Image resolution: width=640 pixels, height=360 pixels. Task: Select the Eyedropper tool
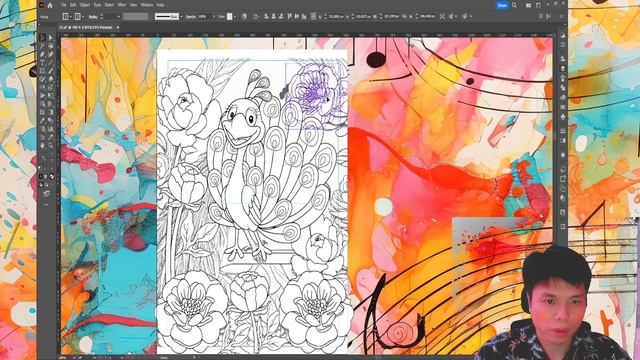(42, 119)
